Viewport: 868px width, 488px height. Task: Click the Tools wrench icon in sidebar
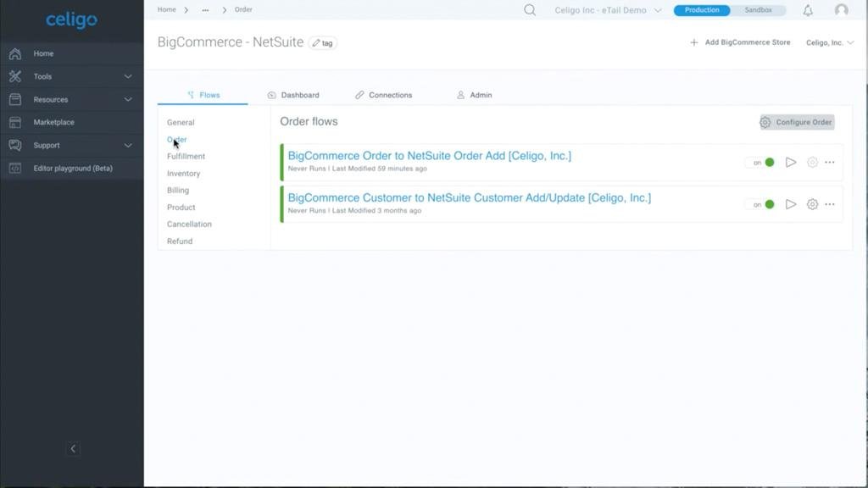[15, 76]
